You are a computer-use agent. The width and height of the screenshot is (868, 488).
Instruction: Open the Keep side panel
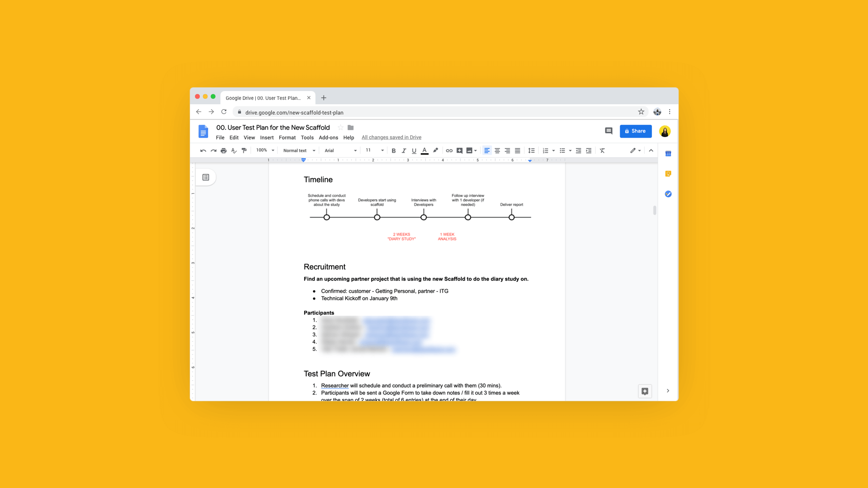point(668,174)
